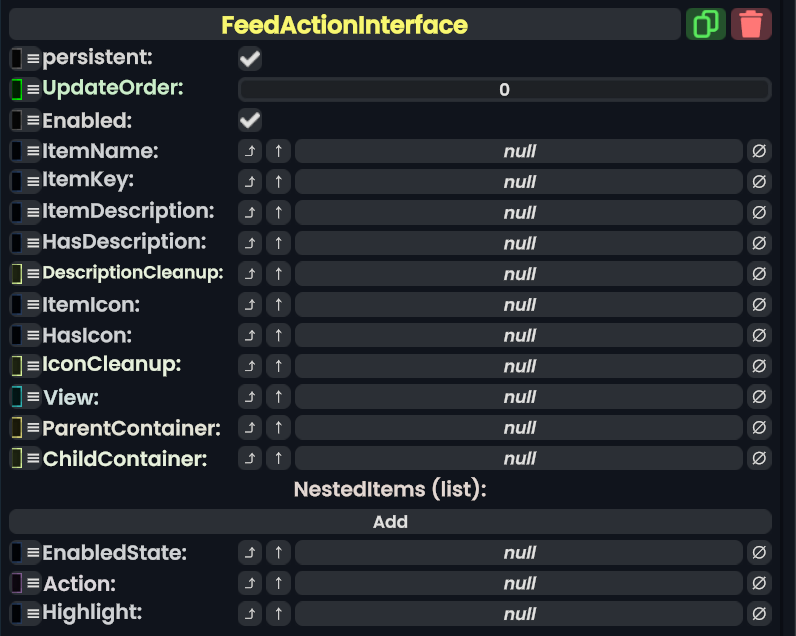Click the curved arrow icon beside ItemIcon

[x=250, y=304]
